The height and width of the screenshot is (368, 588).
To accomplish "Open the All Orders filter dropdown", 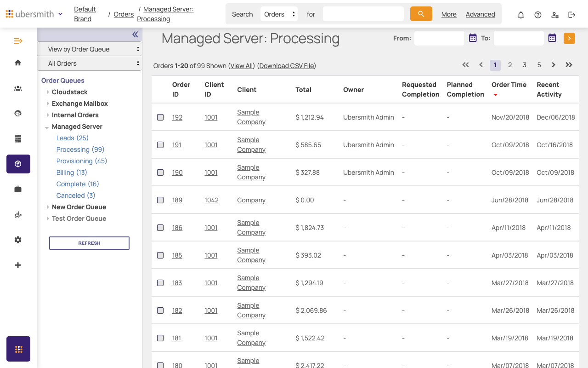I will 89,63.
